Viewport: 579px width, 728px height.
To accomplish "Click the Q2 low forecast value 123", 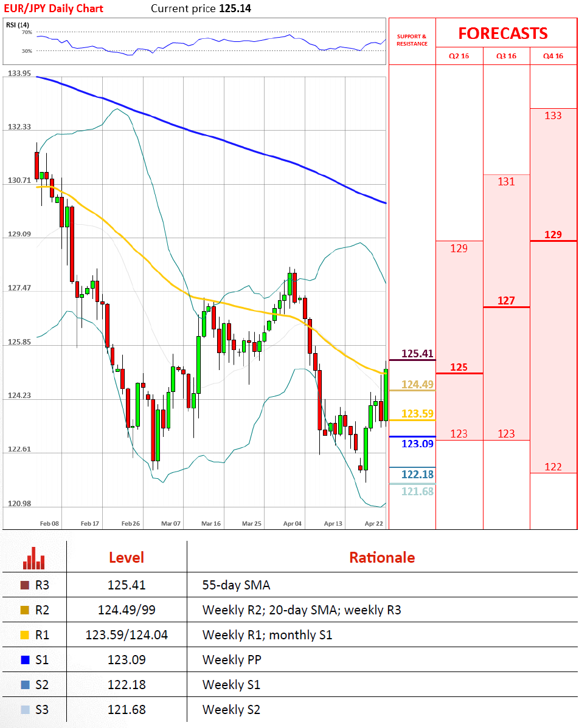I will pos(459,434).
